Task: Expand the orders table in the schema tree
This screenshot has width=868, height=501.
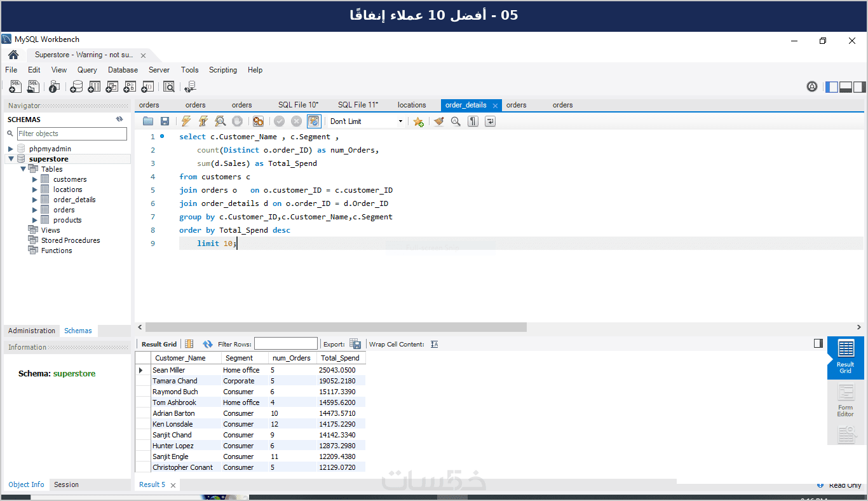Action: tap(35, 210)
